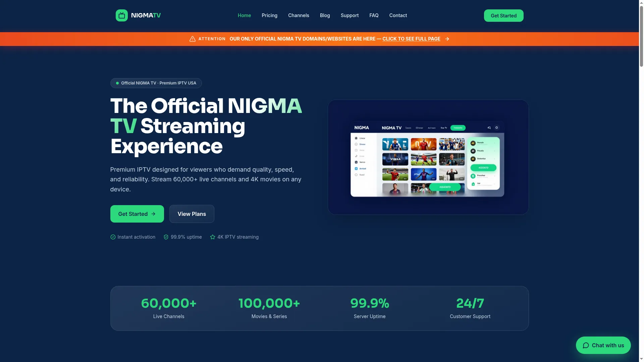Click the attention warning triangle icon
The image size is (644, 362).
(x=192, y=39)
